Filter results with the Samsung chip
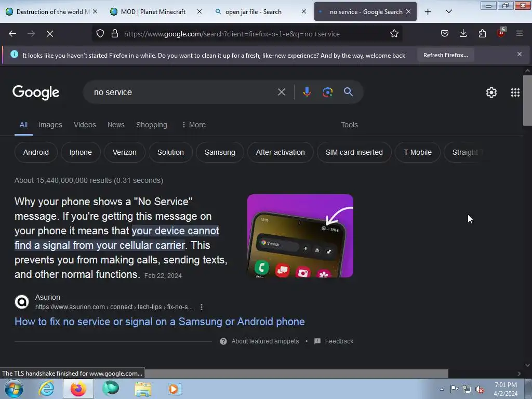 click(x=220, y=152)
